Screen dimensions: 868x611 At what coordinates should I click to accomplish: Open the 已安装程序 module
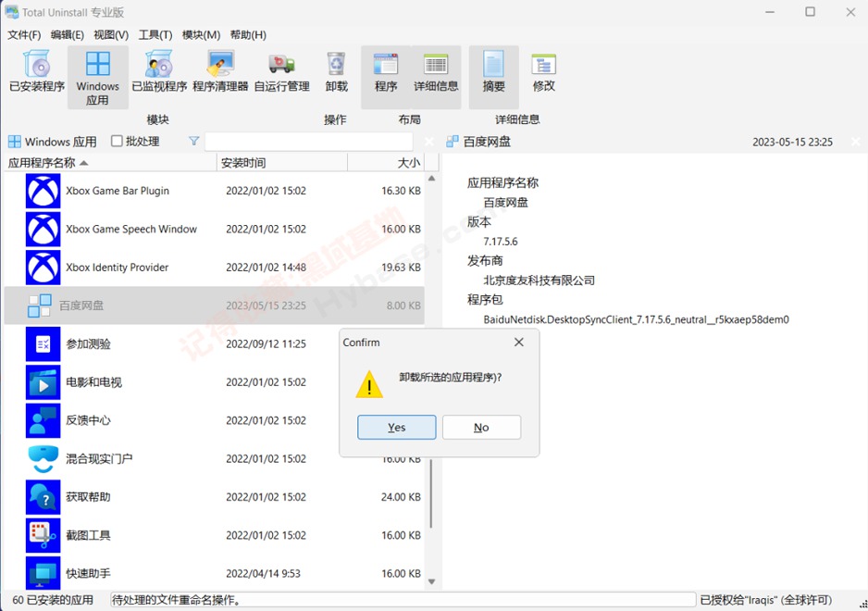click(37, 71)
